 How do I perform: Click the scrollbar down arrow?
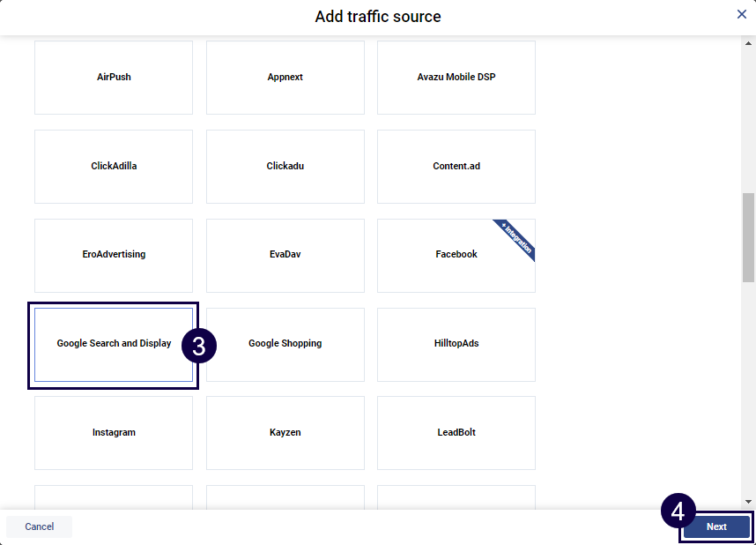749,500
